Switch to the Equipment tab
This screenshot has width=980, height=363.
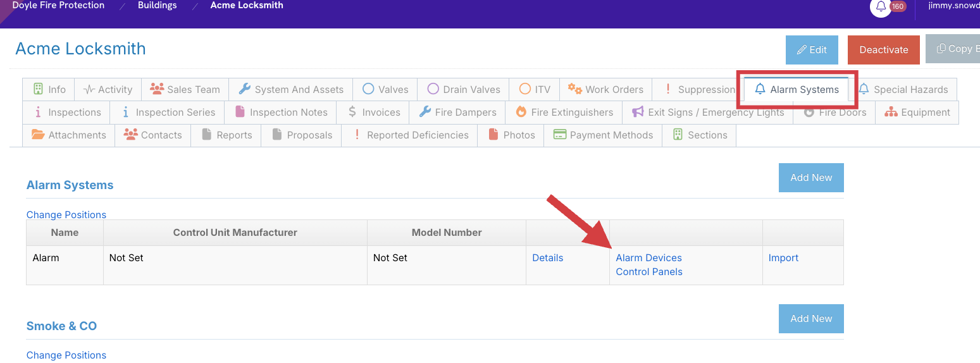click(x=917, y=112)
